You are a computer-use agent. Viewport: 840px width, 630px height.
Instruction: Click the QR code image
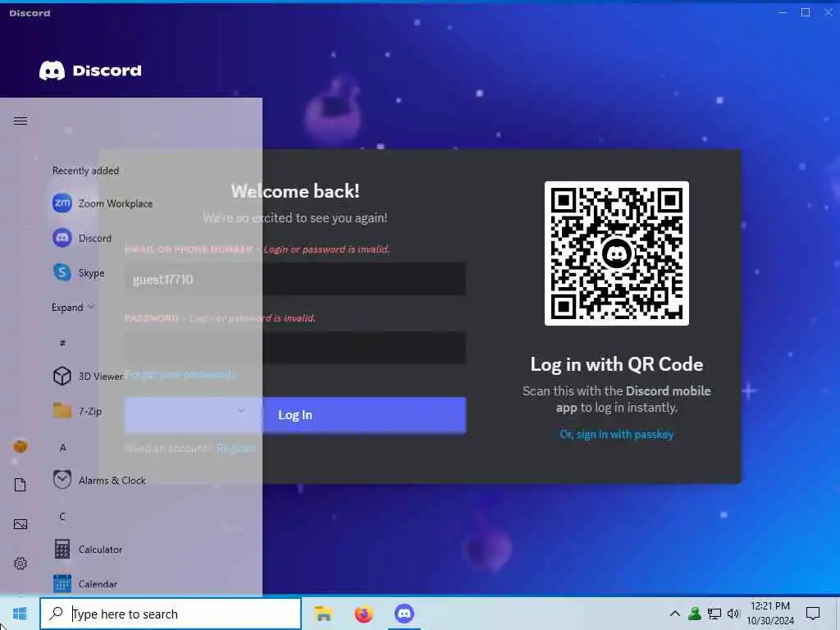pyautogui.click(x=617, y=253)
